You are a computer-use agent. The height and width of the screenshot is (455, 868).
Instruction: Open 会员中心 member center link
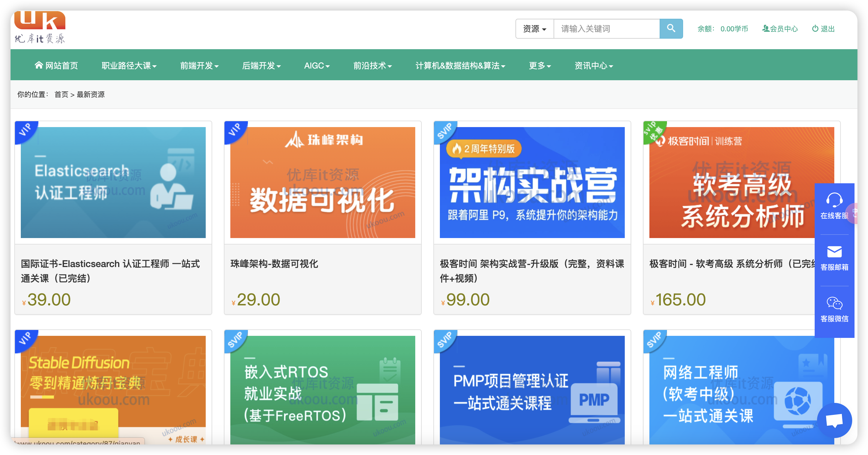coord(780,29)
